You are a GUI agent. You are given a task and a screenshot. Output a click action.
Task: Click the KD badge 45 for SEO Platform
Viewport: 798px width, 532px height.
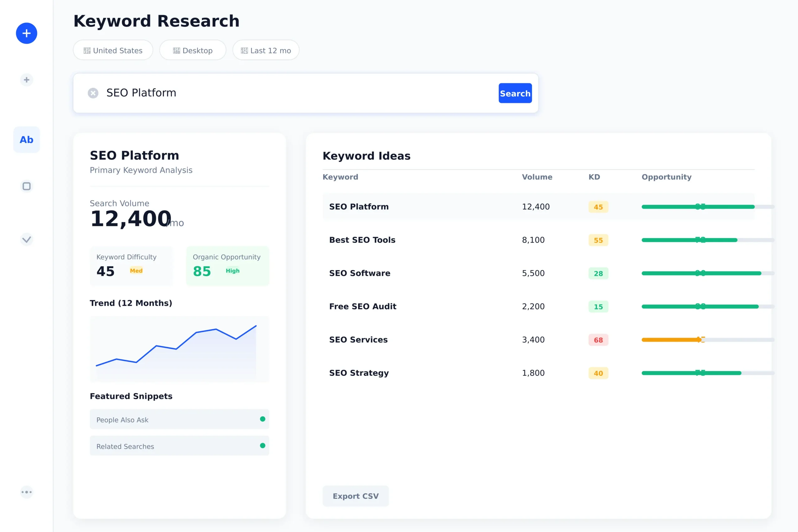[598, 207]
